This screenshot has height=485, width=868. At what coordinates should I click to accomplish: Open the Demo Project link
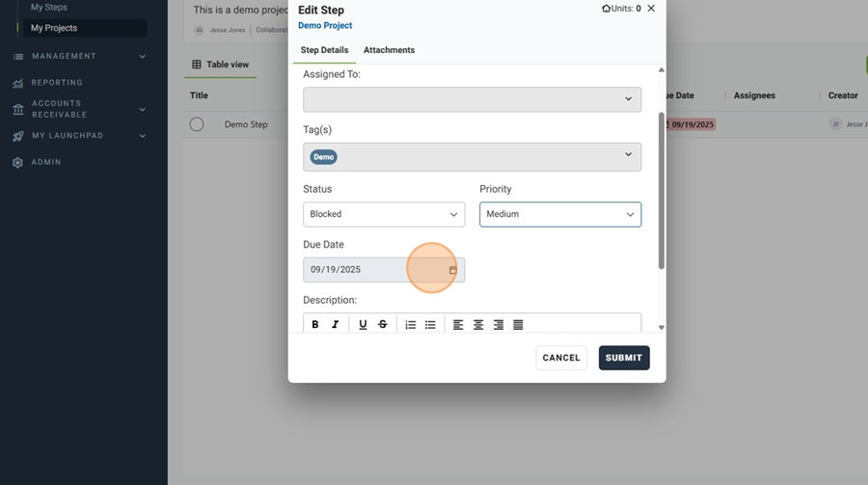325,25
